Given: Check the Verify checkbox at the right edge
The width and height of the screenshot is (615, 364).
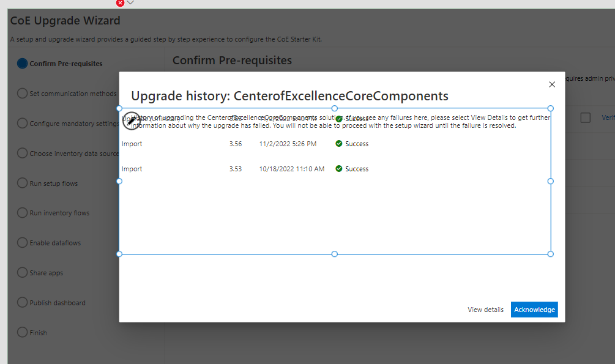Looking at the screenshot, I should coord(585,117).
